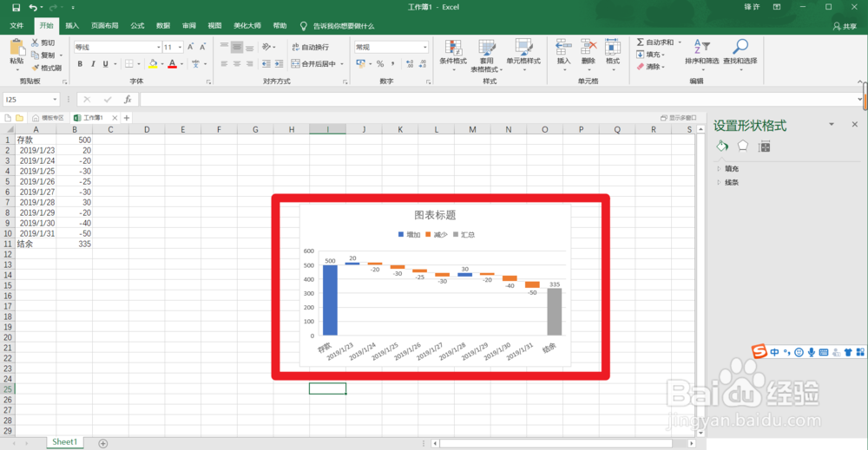Viewport: 868px width, 450px height.
Task: Click the Insert cells (插入) icon
Action: (563, 48)
